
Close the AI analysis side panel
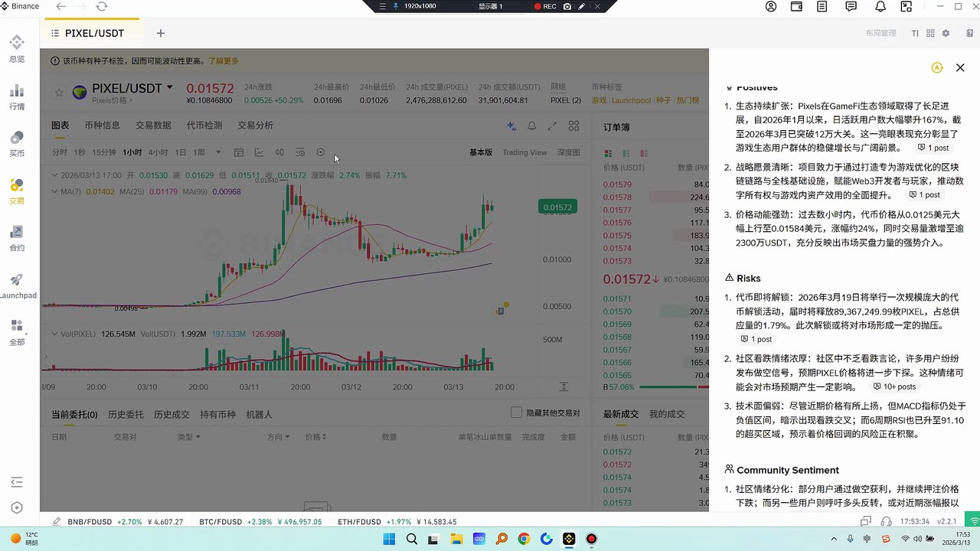[x=960, y=68]
